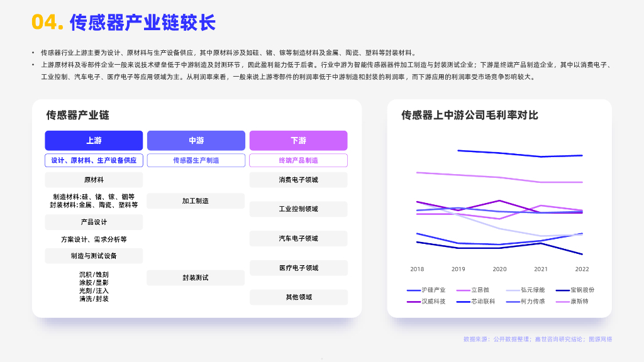Image resolution: width=644 pixels, height=362 pixels.
Task: Click the '制造与测试设备' box
Action: [94, 256]
